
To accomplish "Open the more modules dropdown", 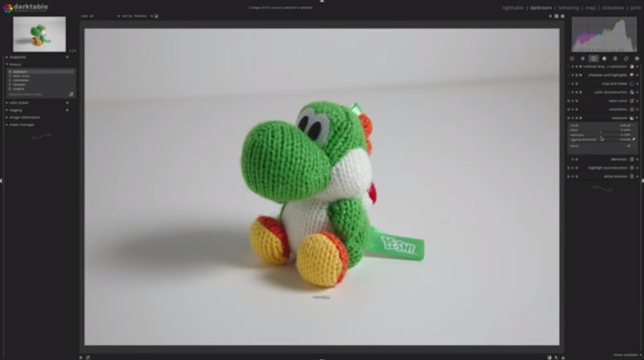I will 627,355.
